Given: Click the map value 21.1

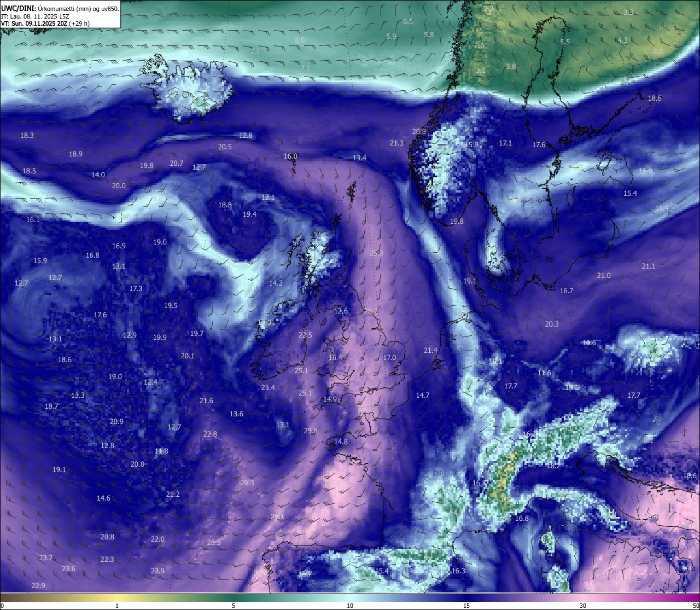Looking at the screenshot, I should click(x=649, y=266).
